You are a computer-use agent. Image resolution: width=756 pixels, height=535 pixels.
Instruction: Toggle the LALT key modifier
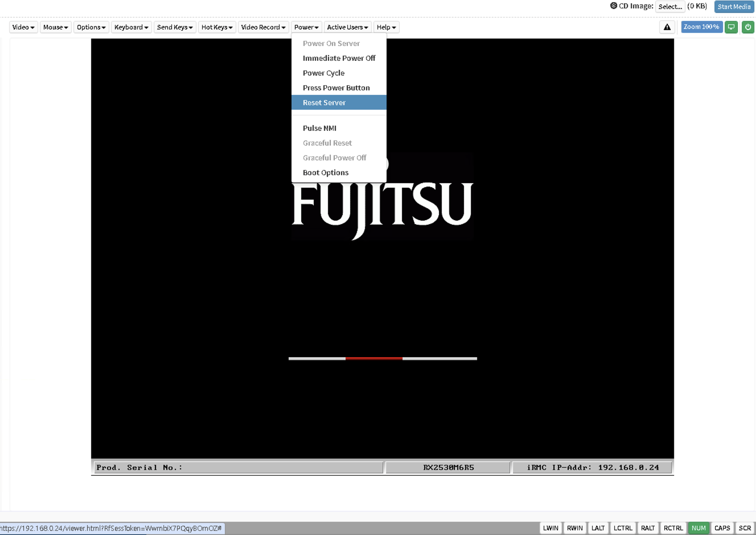pos(598,528)
